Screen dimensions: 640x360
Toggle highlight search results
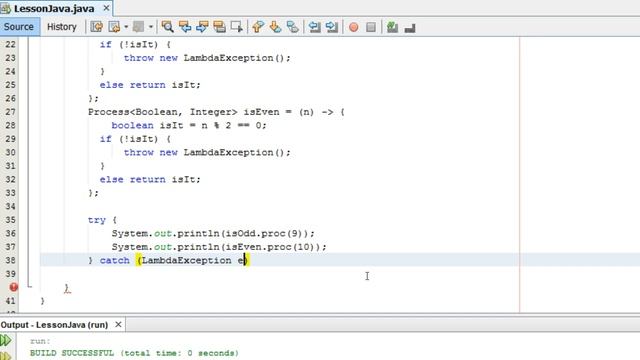[x=219, y=27]
